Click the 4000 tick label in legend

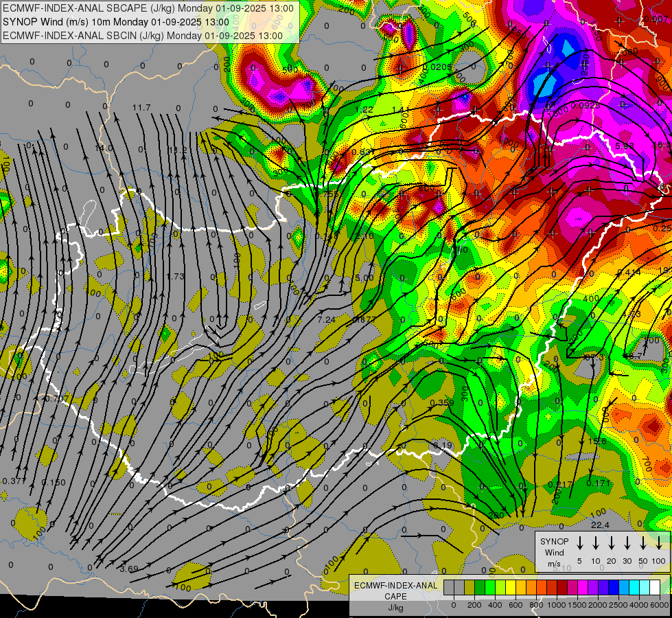click(x=639, y=605)
